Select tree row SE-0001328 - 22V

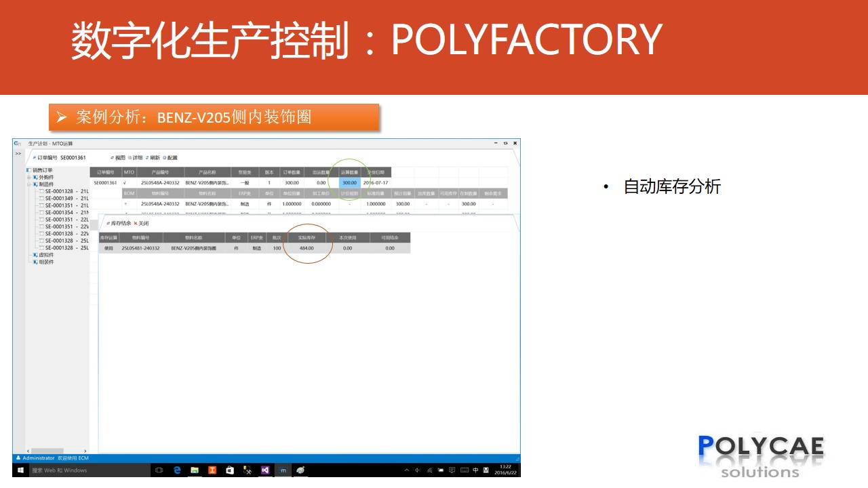coord(64,234)
